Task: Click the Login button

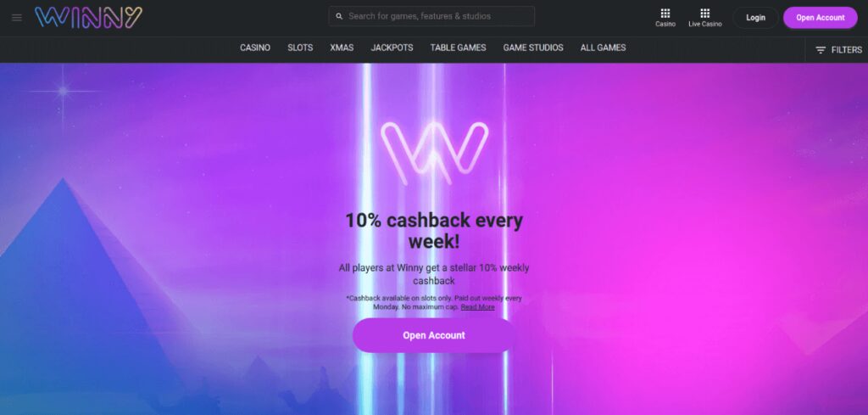Action: (x=755, y=18)
